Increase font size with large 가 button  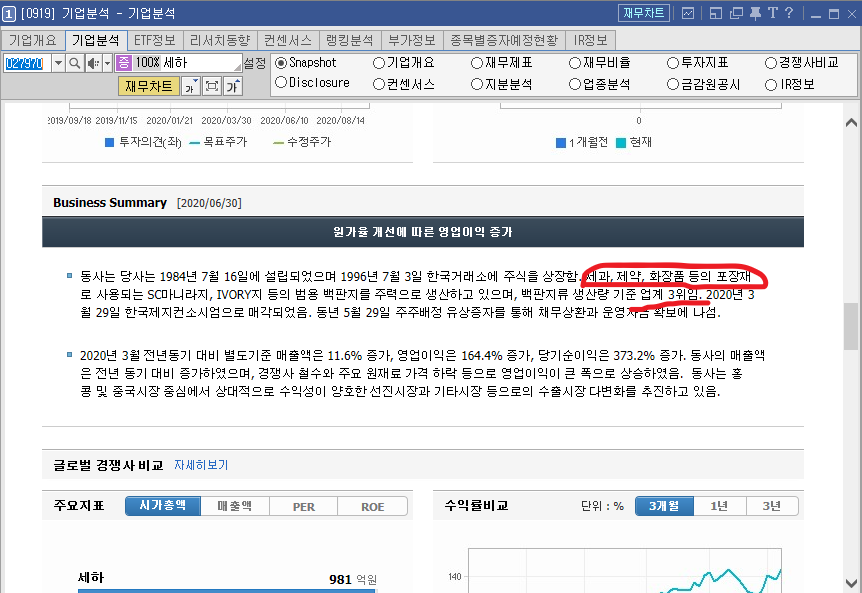point(233,86)
